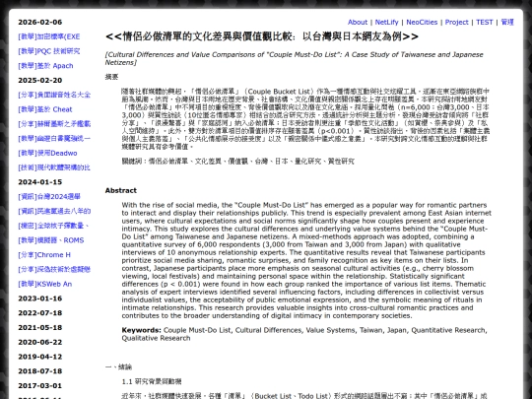Image resolution: width=532 pixels, height=399 pixels.
Task: Open the [資訊]台灣2024選舉 article
Action: pyautogui.click(x=49, y=197)
